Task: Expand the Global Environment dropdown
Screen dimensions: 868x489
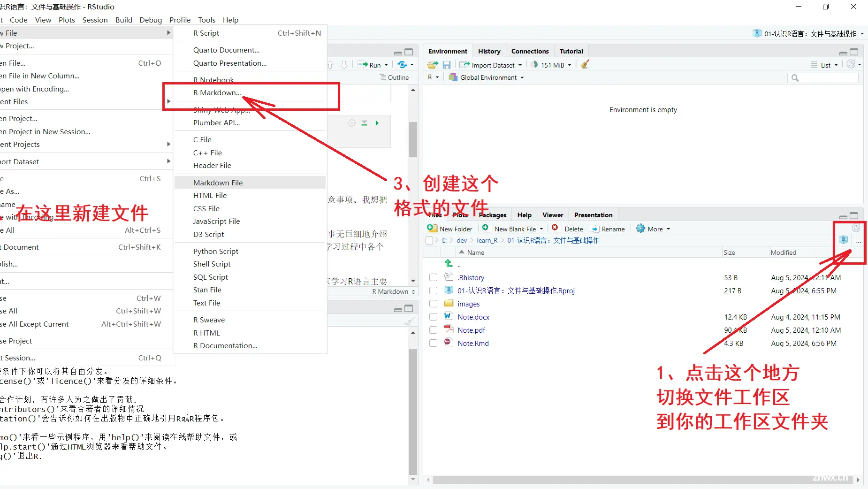Action: (x=522, y=77)
